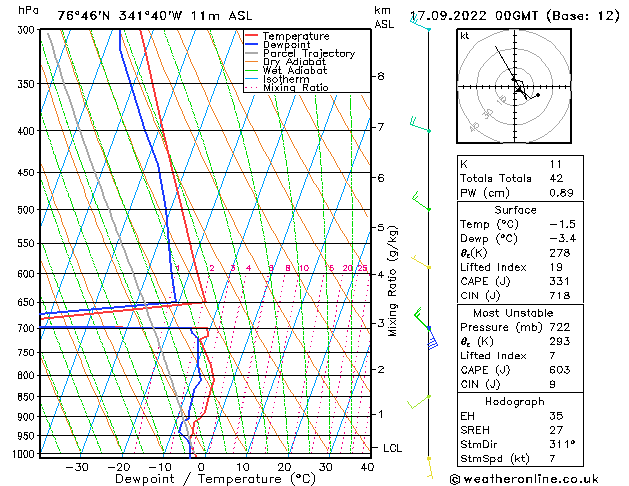Click the K index value '11'
The height and width of the screenshot is (486, 629).
point(556,164)
